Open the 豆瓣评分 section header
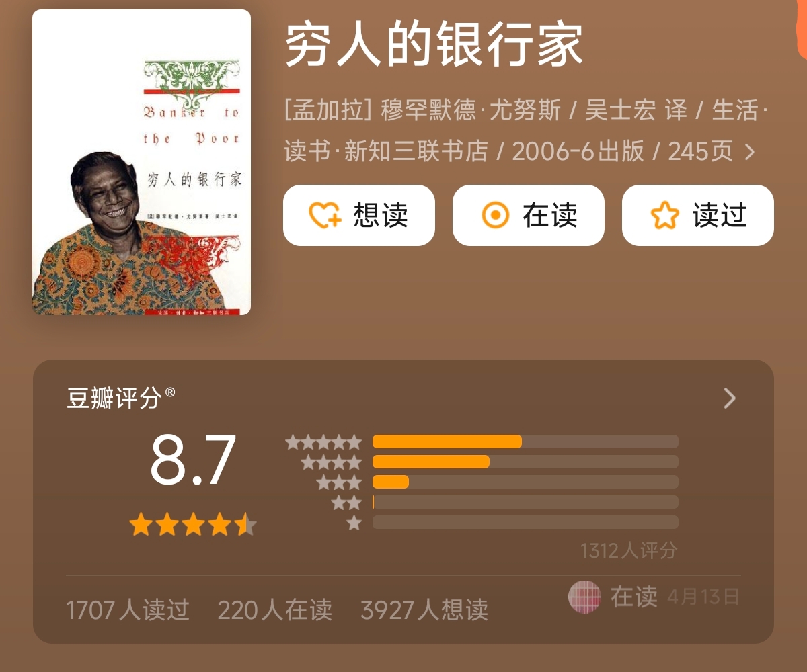Image resolution: width=807 pixels, height=672 pixels. [121, 398]
